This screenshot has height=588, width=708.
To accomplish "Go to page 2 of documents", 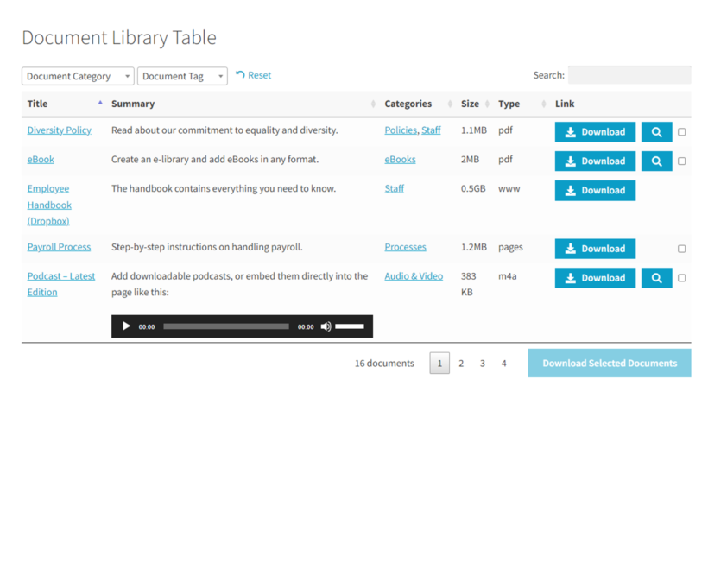I will (461, 363).
